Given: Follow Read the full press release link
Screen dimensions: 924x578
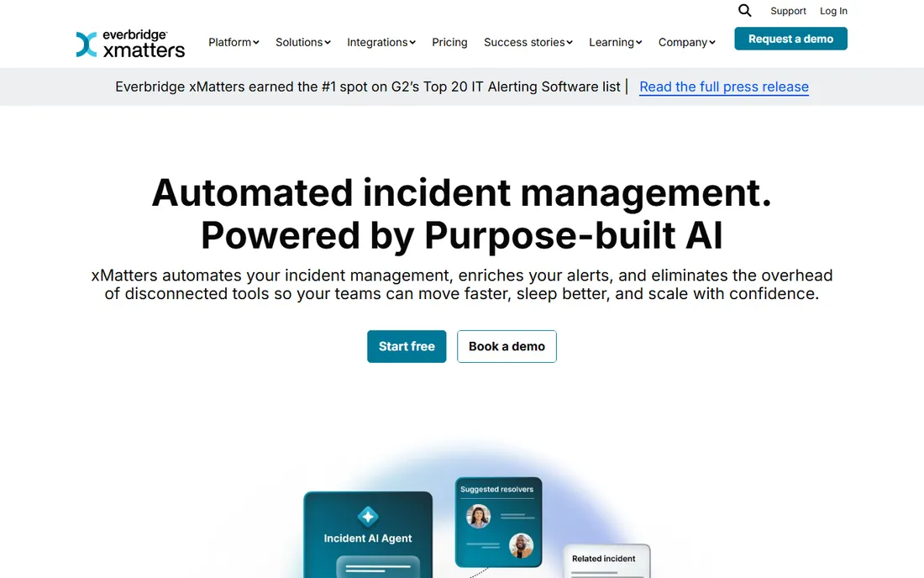Looking at the screenshot, I should coord(723,87).
